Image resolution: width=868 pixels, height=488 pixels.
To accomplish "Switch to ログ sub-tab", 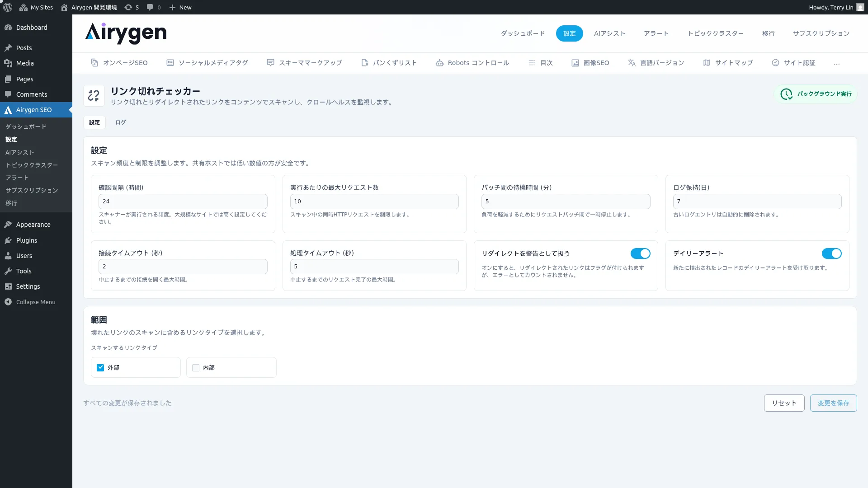I will point(120,122).
